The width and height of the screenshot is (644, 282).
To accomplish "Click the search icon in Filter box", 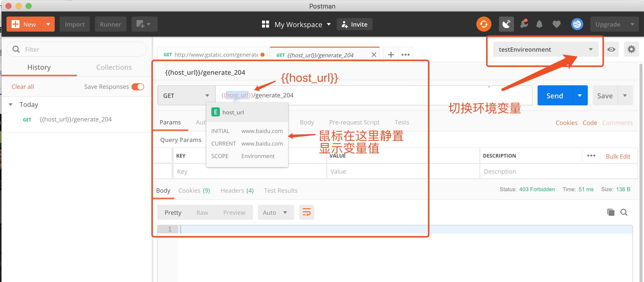I will (x=16, y=49).
